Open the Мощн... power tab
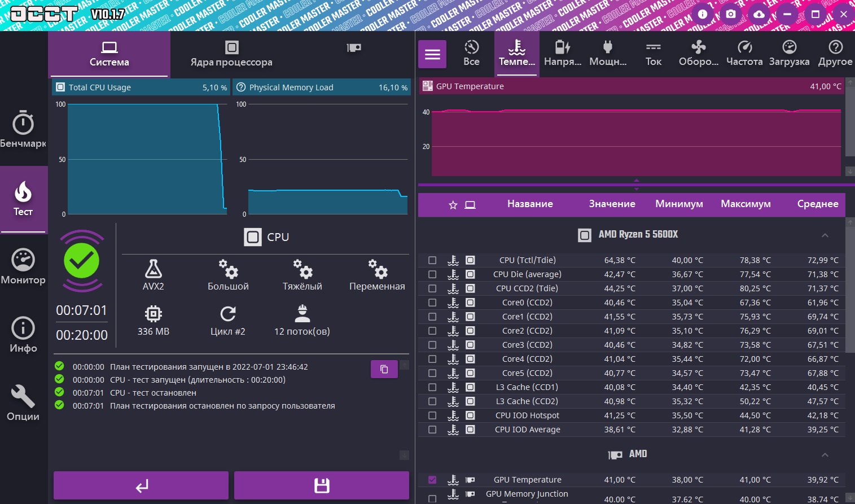This screenshot has width=855, height=504. (x=608, y=54)
